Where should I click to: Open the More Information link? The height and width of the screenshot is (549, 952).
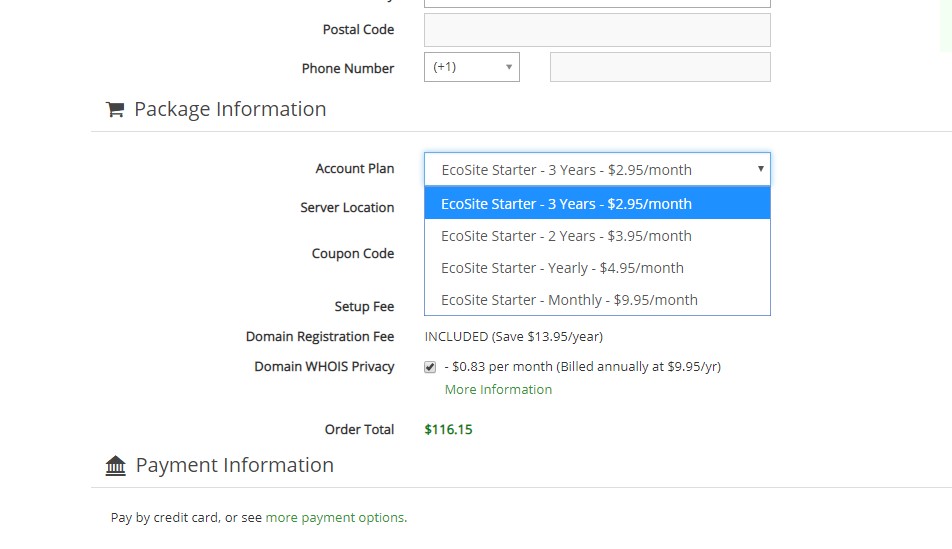[x=498, y=390]
